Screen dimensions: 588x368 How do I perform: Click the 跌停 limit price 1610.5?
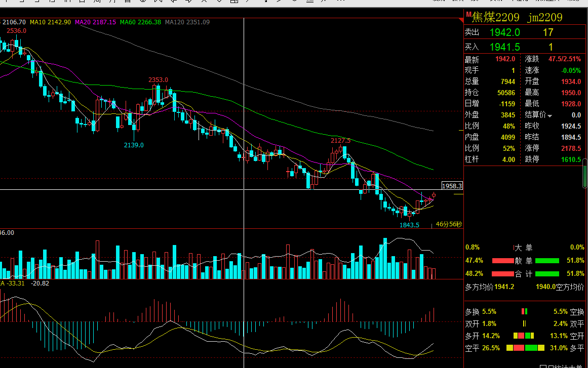(571, 159)
